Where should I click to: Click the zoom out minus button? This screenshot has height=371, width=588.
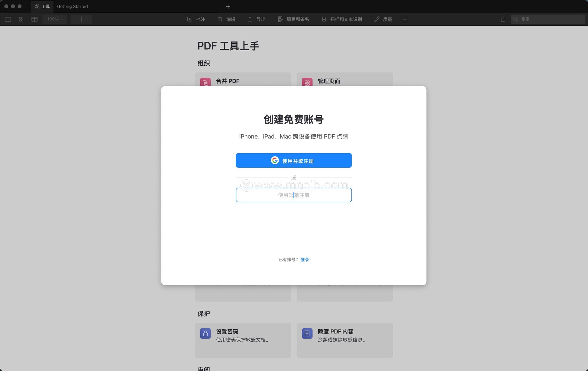click(x=76, y=19)
